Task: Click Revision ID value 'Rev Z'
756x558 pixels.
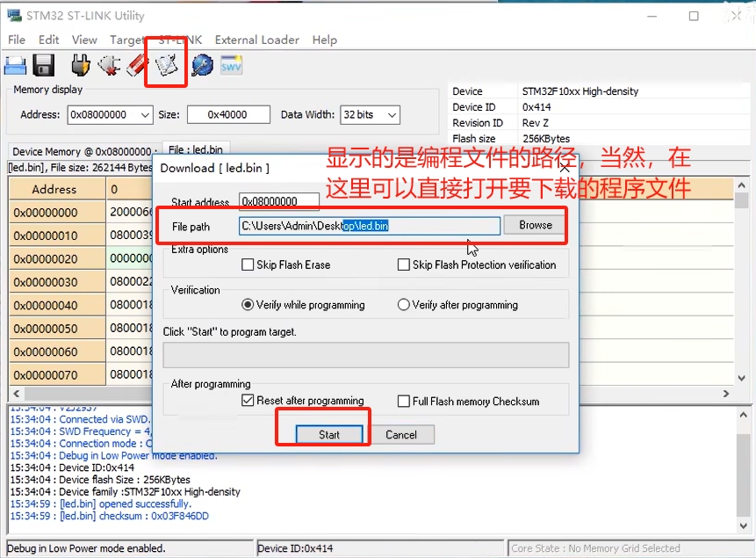Action: point(536,123)
